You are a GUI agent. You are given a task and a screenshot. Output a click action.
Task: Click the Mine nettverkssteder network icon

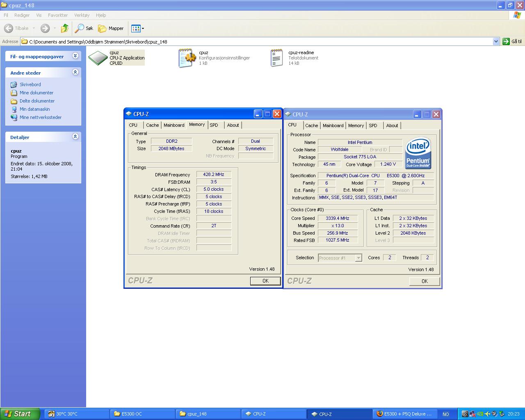[x=14, y=117]
